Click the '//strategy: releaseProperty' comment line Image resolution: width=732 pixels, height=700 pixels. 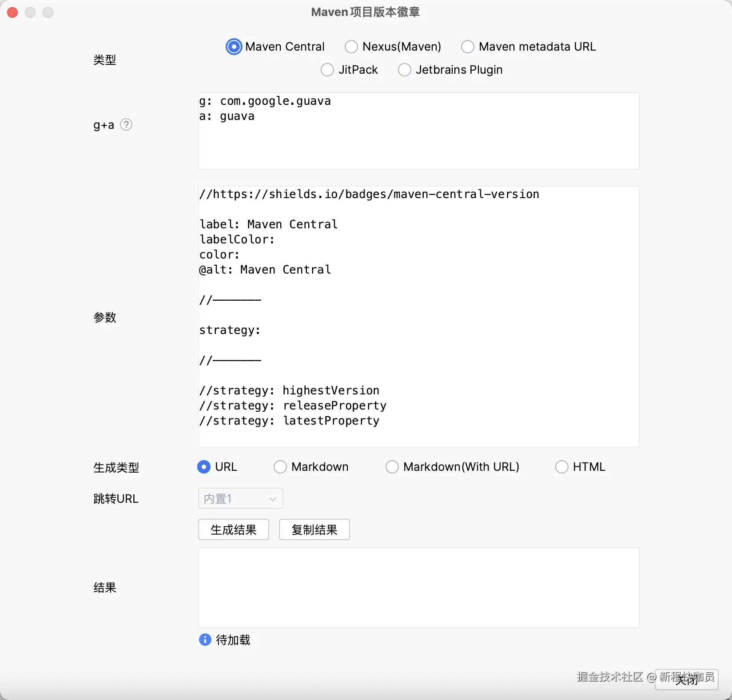[x=293, y=406]
